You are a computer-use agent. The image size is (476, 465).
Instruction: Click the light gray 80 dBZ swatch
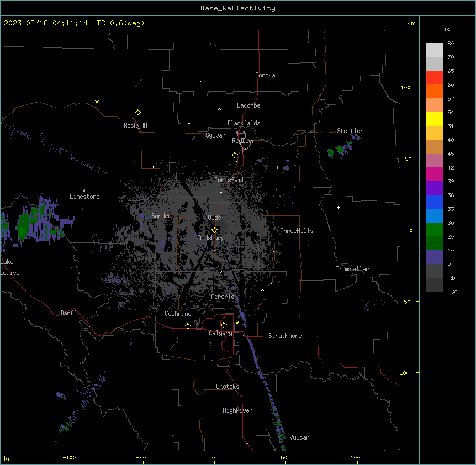point(434,50)
